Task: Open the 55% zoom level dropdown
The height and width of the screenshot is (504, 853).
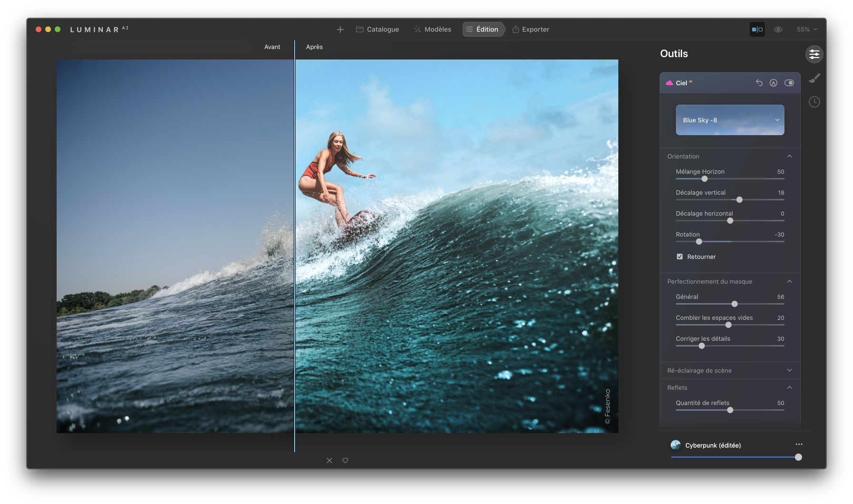Action: tap(806, 29)
